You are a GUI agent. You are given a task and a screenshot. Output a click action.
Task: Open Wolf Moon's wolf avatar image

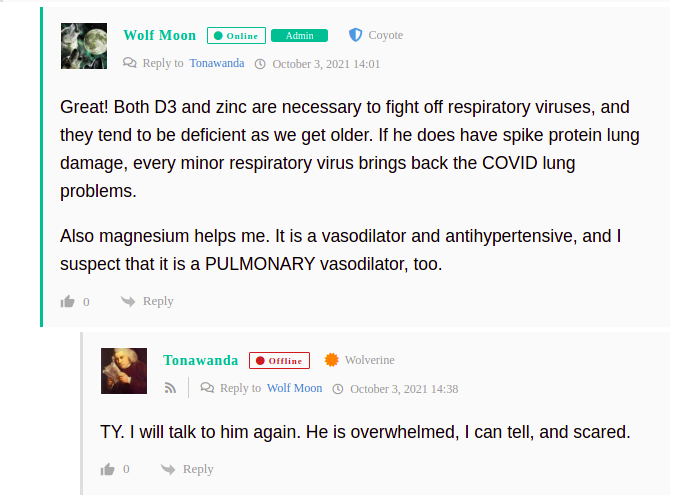(x=84, y=46)
